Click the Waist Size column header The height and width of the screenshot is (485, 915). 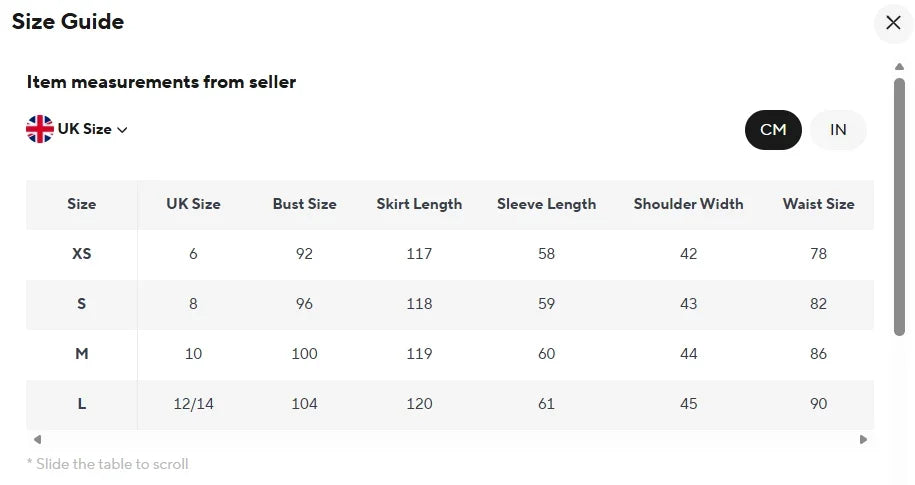[x=818, y=204]
